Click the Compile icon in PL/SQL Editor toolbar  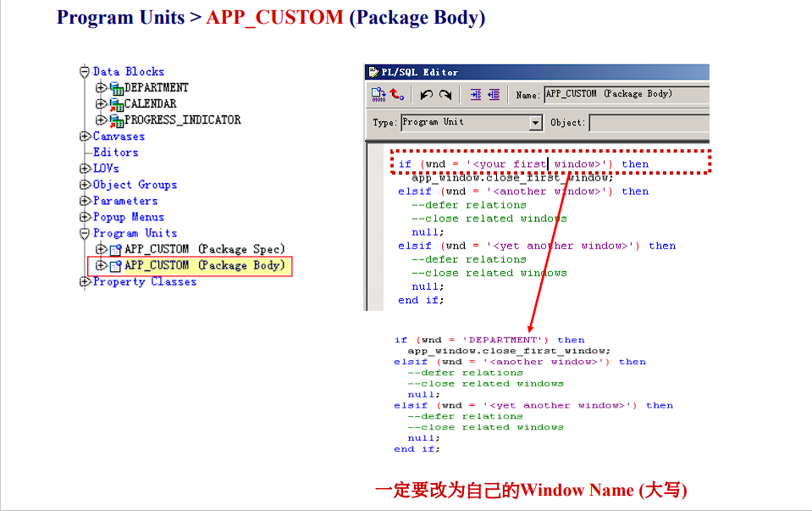(378, 94)
